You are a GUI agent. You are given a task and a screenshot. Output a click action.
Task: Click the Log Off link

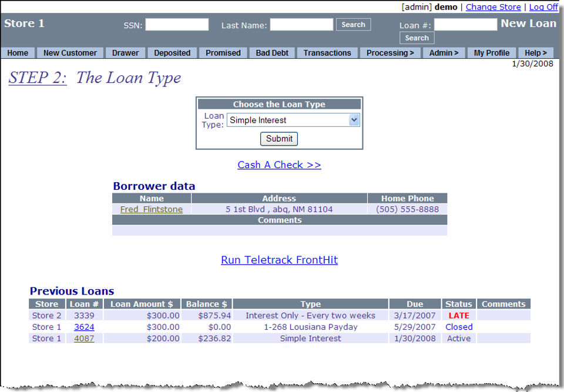543,7
